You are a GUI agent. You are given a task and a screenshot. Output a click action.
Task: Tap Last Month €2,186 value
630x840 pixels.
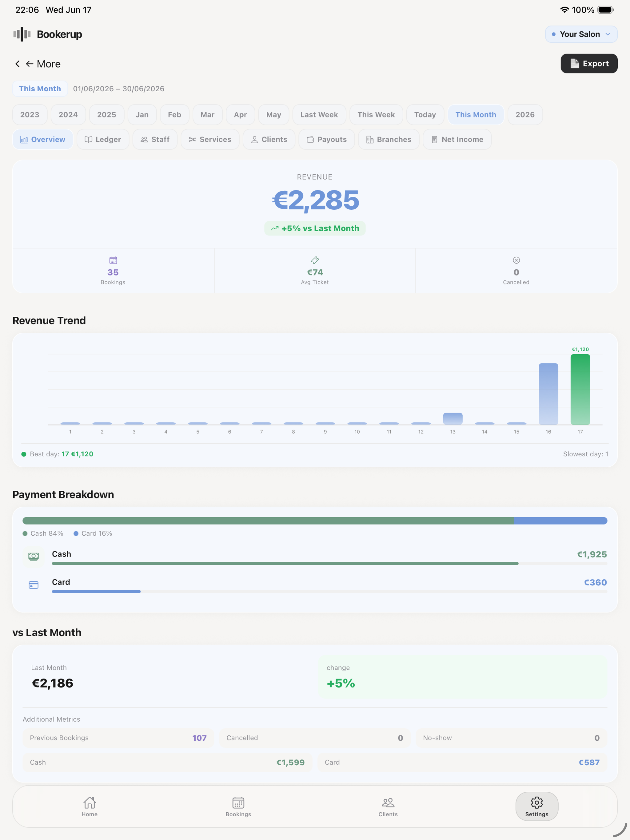[52, 683]
